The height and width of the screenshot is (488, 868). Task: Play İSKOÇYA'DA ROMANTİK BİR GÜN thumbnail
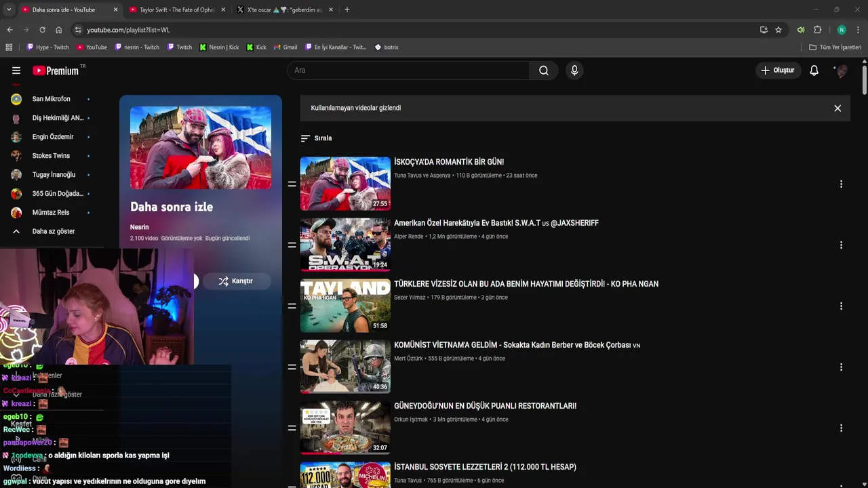click(x=345, y=184)
